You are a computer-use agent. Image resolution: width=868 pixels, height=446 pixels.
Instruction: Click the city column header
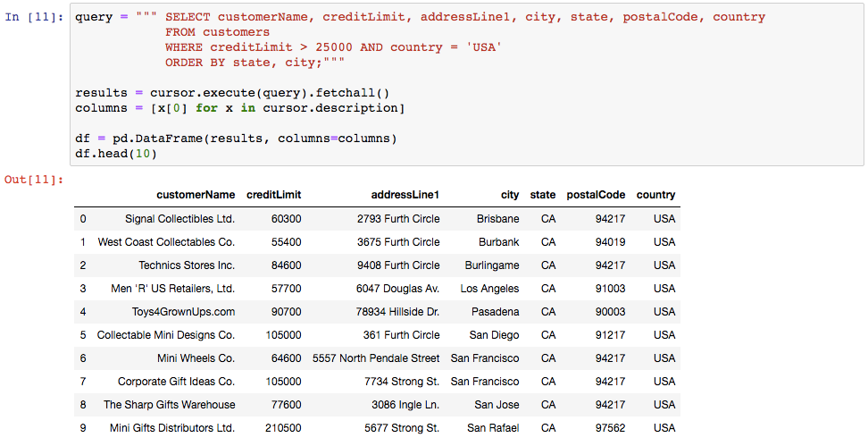[x=510, y=195]
